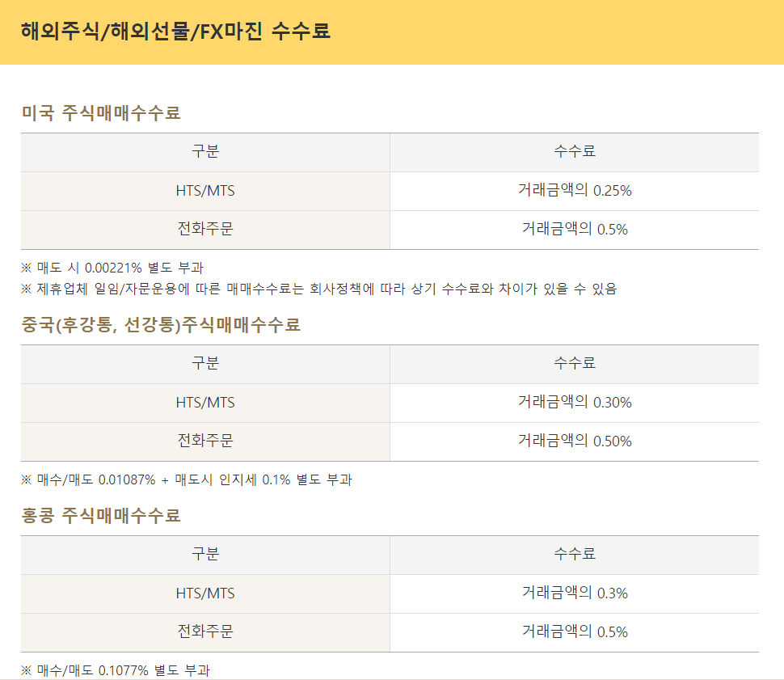
Task: Click 수수료 header in US stock table
Action: pyautogui.click(x=575, y=151)
